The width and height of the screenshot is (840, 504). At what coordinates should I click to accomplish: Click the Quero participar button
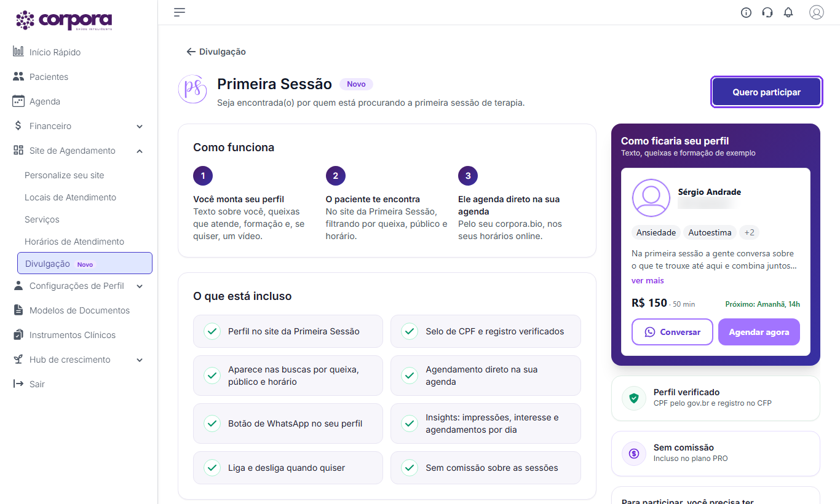tap(766, 92)
